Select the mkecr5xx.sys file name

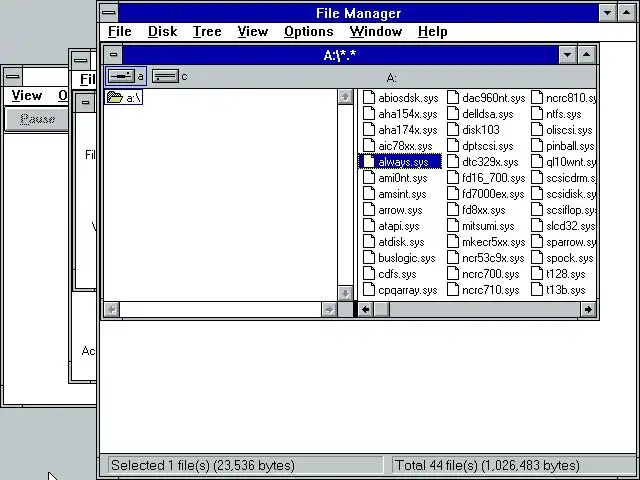click(493, 242)
